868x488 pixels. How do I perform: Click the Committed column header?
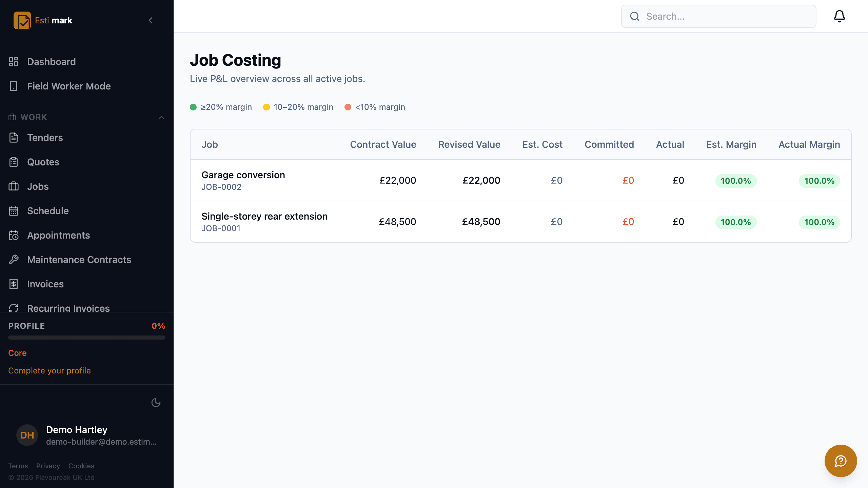tap(609, 144)
